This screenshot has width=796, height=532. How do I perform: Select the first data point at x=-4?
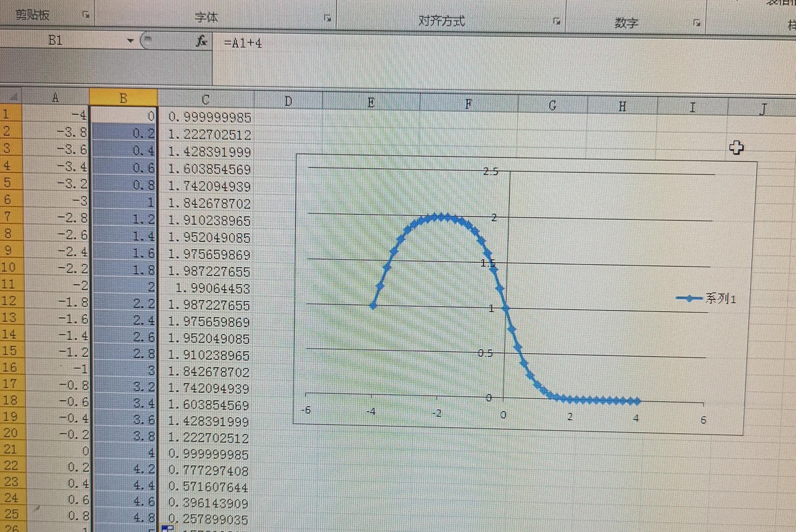(x=373, y=306)
